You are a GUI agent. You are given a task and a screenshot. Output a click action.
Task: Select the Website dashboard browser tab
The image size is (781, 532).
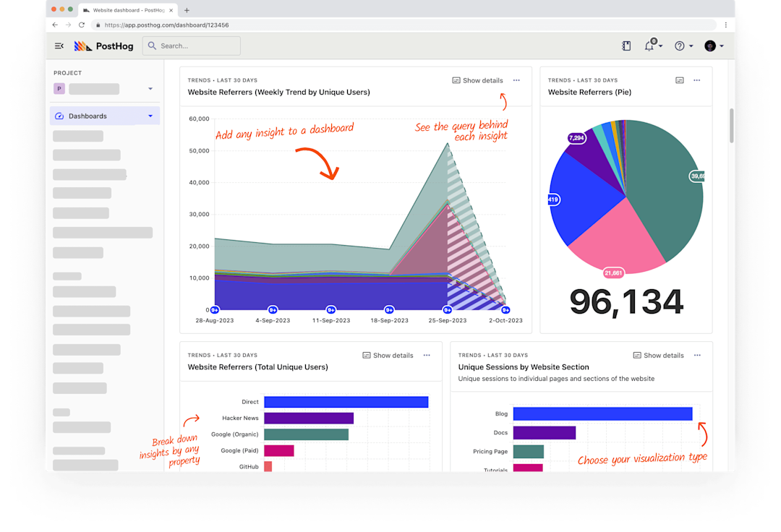point(127,10)
